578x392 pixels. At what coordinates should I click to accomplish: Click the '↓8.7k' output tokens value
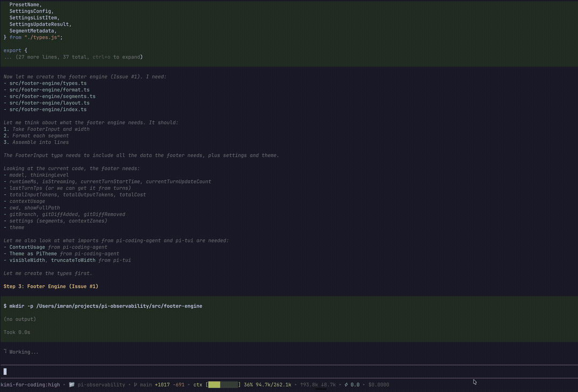328,385
